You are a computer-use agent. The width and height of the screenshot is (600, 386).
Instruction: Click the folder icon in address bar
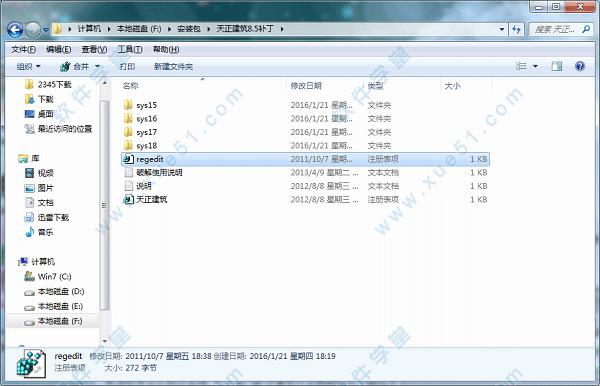click(x=58, y=29)
